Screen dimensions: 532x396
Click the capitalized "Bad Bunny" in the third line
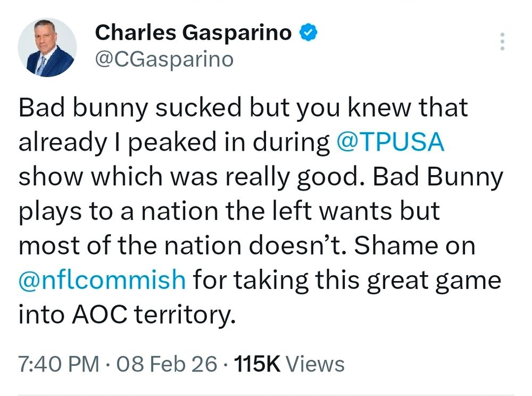(x=437, y=177)
